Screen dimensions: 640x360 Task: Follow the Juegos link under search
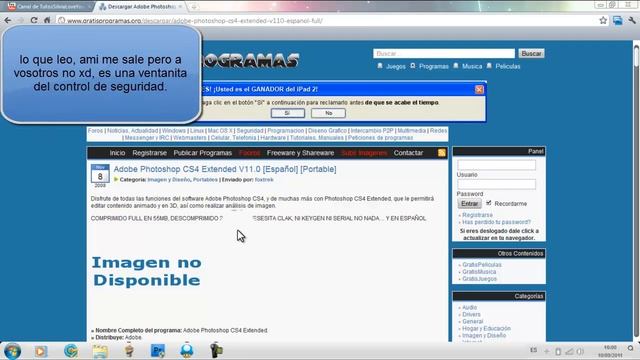point(396,66)
